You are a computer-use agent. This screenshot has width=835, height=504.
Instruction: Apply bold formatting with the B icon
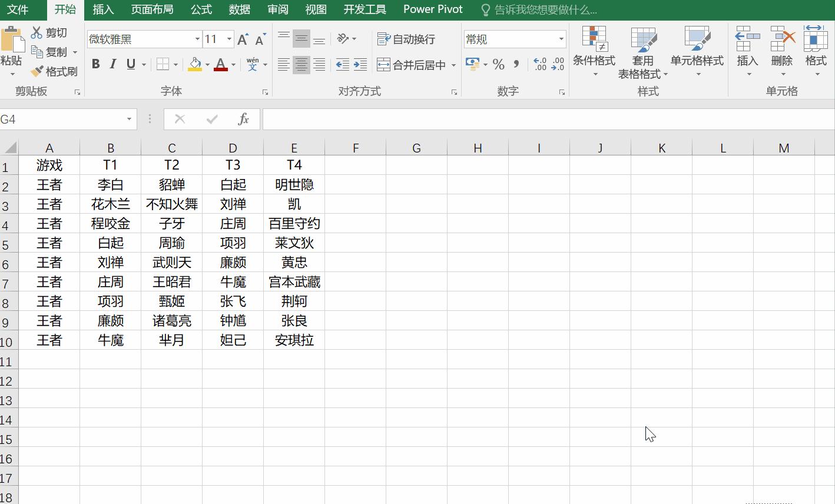pos(95,64)
